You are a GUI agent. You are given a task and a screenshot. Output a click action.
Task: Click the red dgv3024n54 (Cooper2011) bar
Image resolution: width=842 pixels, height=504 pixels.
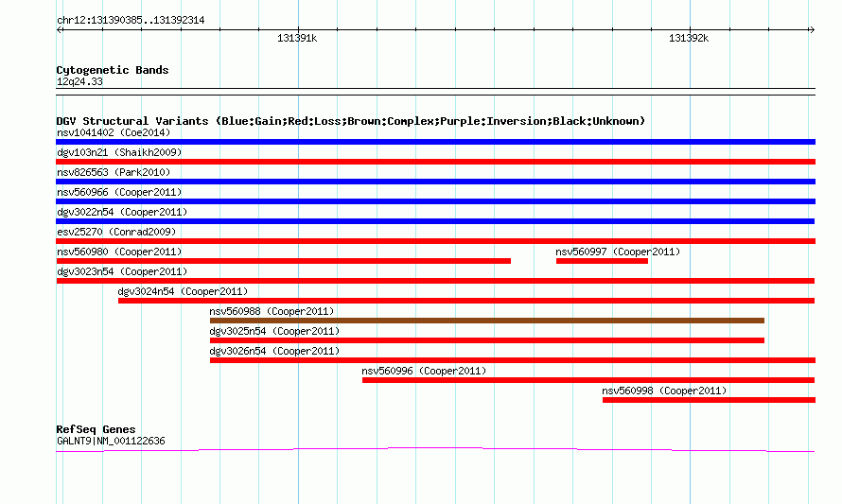466,301
